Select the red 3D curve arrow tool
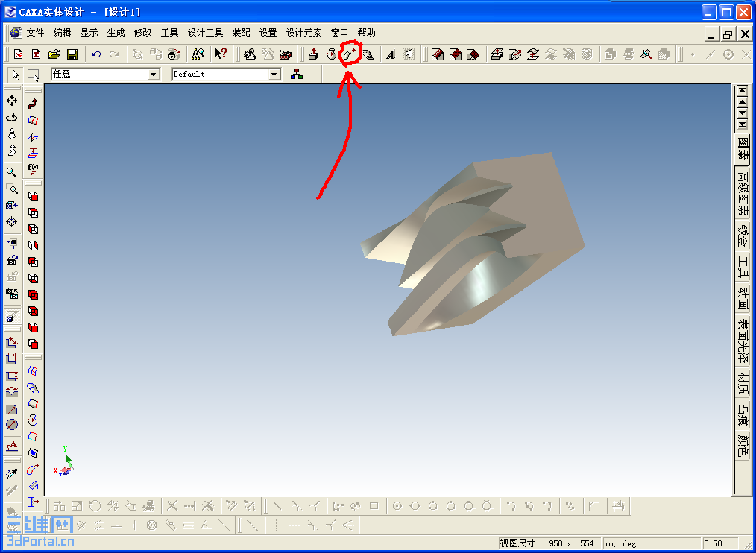Viewport: 756px width, 553px height. pyautogui.click(x=33, y=104)
